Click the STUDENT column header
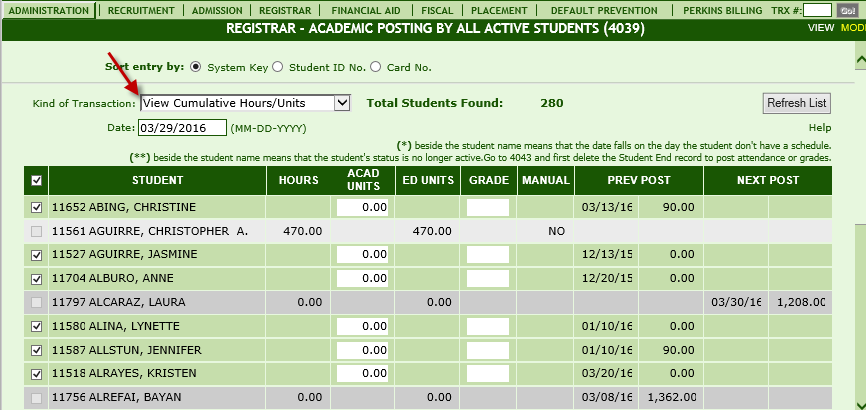Screen dimensions: 866x410 pos(157,180)
